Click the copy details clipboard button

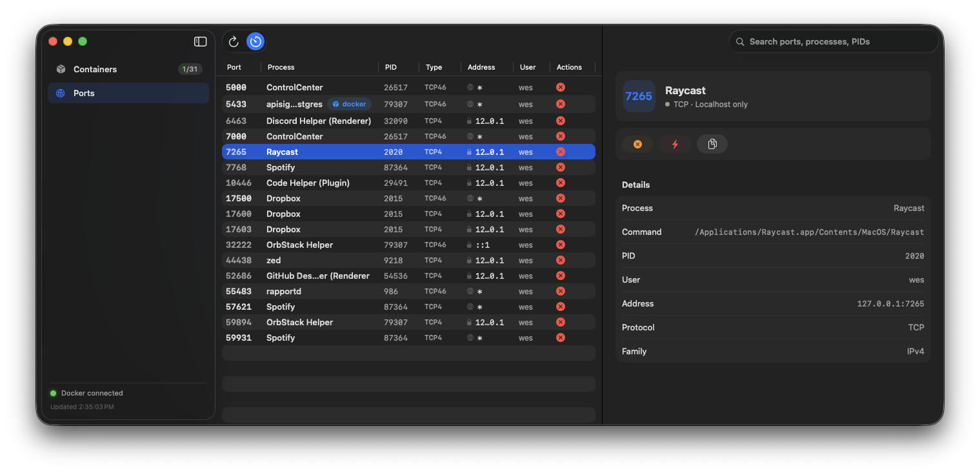712,144
